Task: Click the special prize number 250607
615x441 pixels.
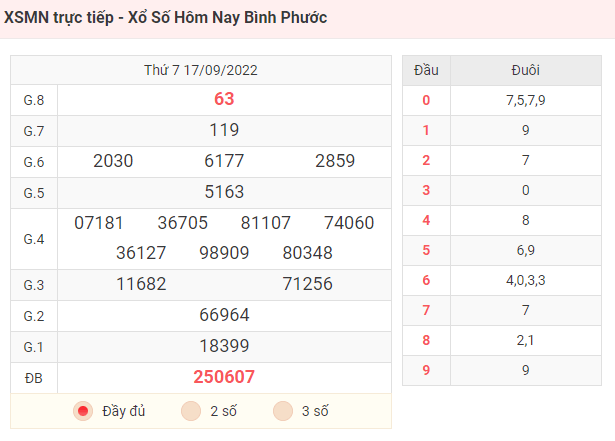Action: (x=224, y=377)
